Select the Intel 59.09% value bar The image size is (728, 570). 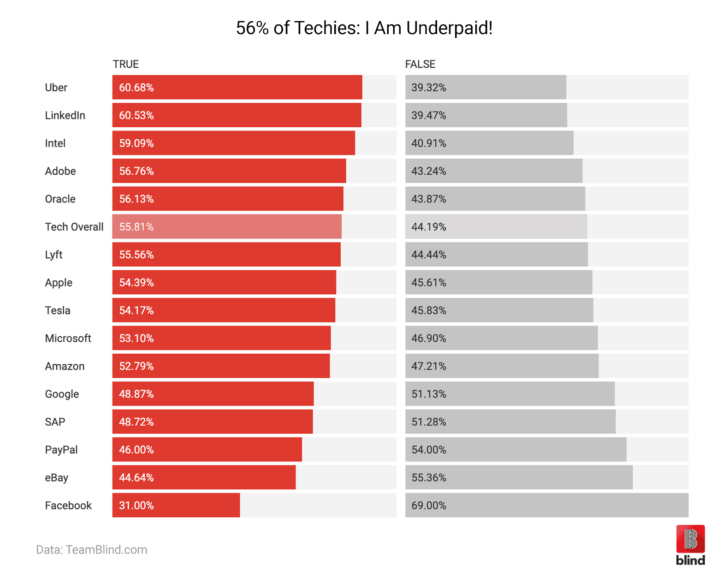(x=234, y=143)
